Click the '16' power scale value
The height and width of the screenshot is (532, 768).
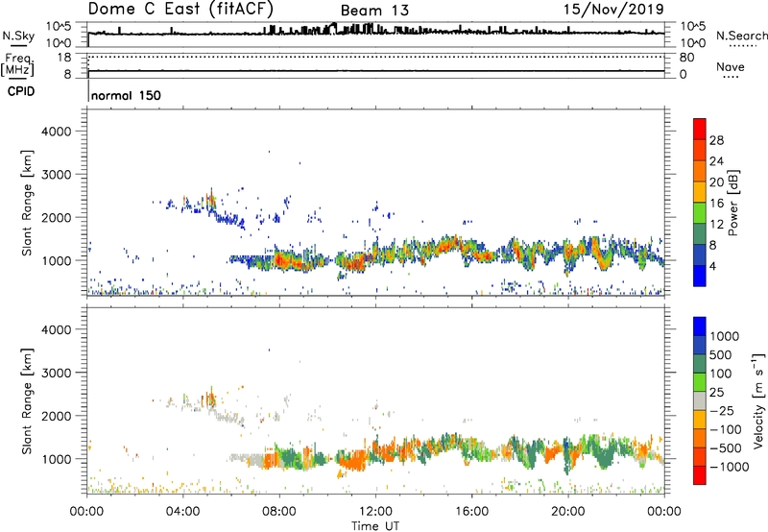click(716, 204)
